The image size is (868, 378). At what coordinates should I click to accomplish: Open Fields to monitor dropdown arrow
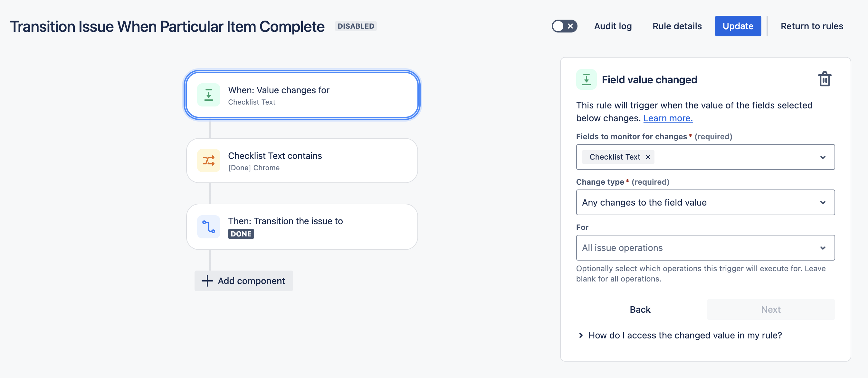point(823,157)
